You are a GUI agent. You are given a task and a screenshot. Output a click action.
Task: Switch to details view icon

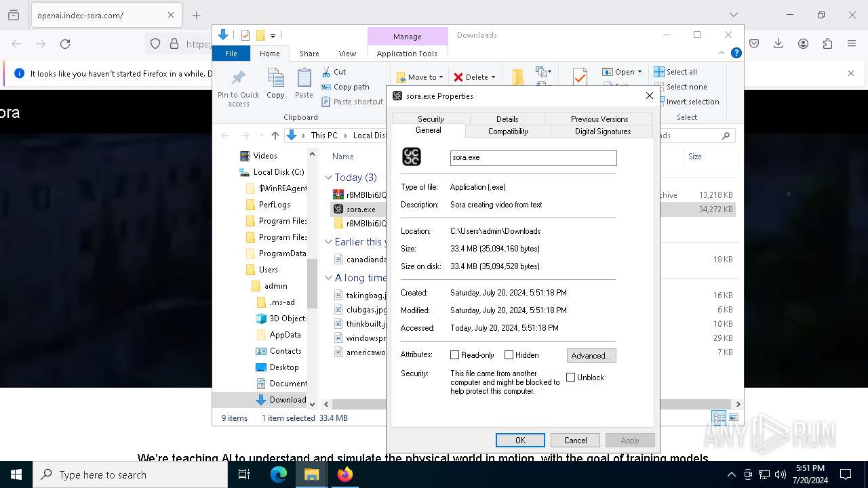pyautogui.click(x=719, y=418)
